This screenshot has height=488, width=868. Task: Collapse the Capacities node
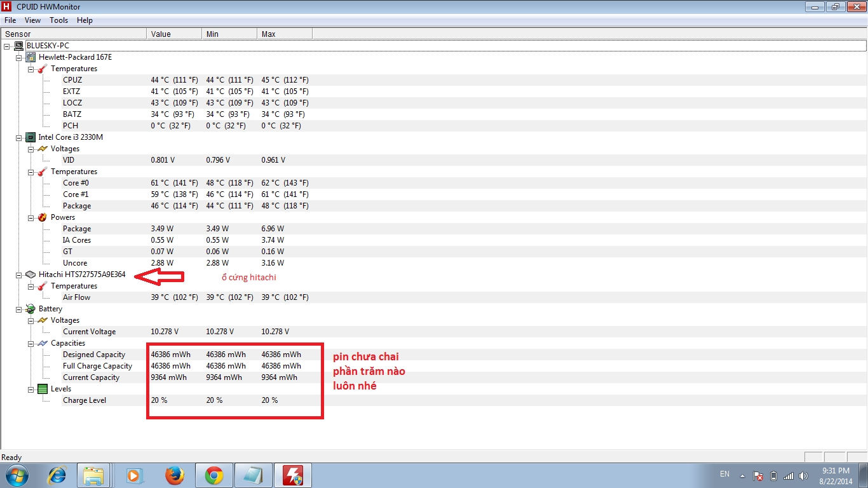tap(31, 343)
